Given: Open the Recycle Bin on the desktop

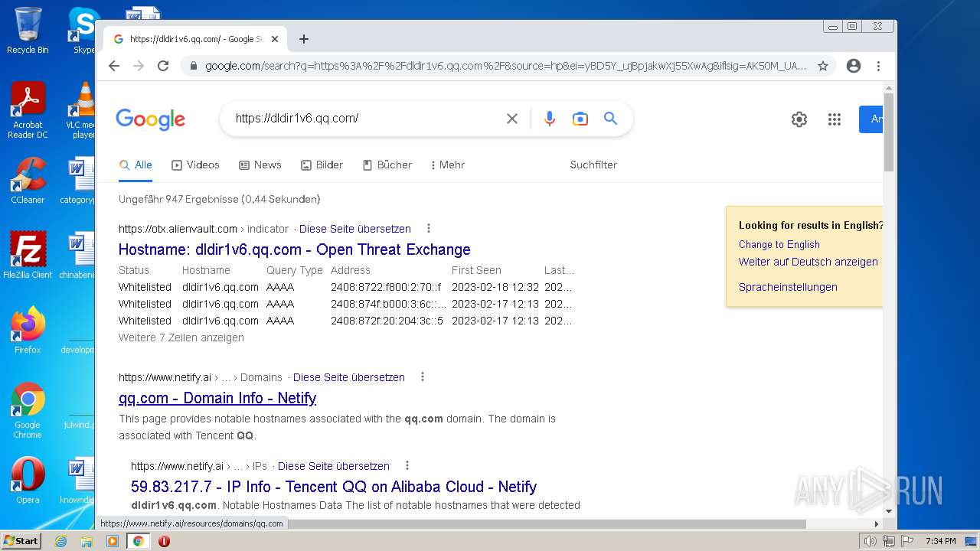Looking at the screenshot, I should click(x=28, y=31).
